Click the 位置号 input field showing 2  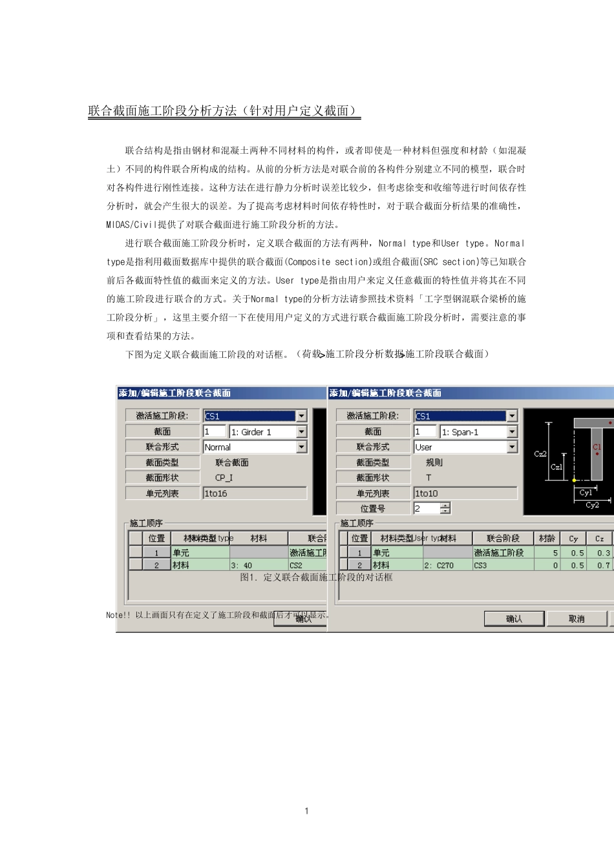click(x=427, y=508)
